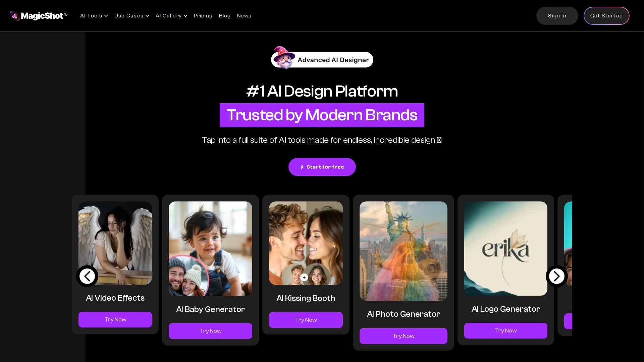644x362 pixels.
Task: Try Now for AI Photo Generator
Action: (x=404, y=336)
